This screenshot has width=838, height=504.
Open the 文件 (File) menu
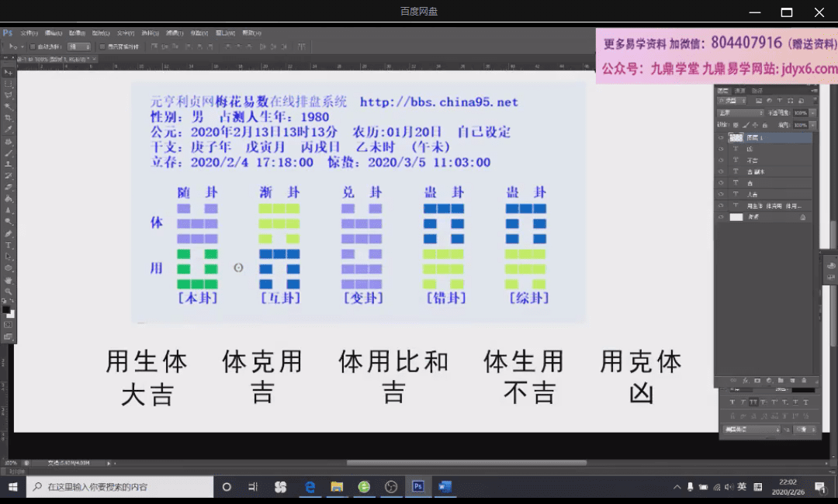pyautogui.click(x=29, y=33)
